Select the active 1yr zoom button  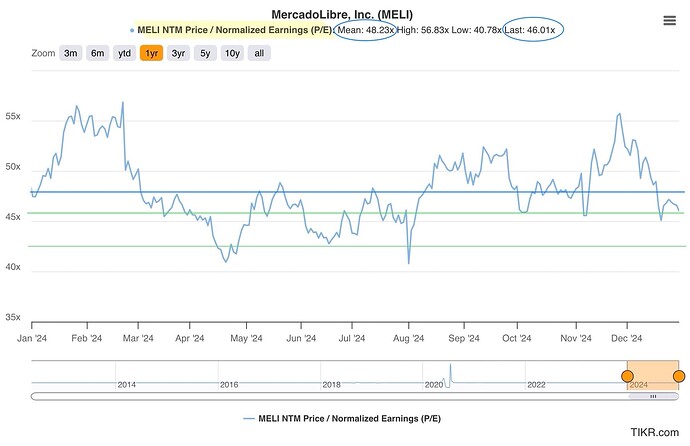pyautogui.click(x=152, y=53)
